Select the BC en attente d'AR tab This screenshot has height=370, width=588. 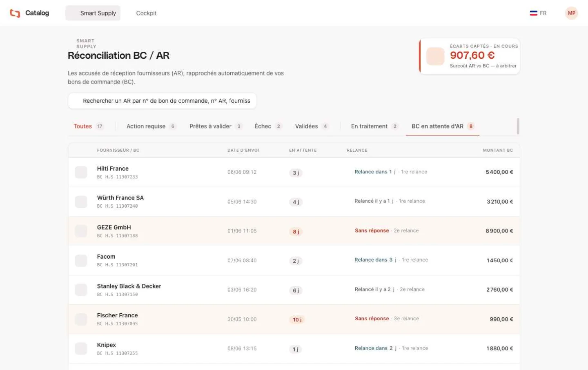coord(443,126)
